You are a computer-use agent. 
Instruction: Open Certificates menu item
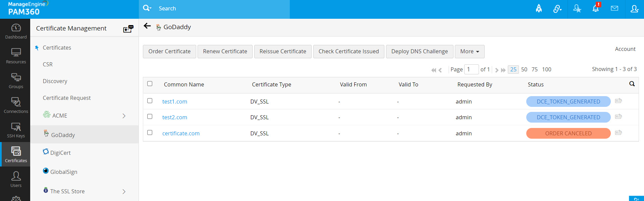pyautogui.click(x=57, y=48)
